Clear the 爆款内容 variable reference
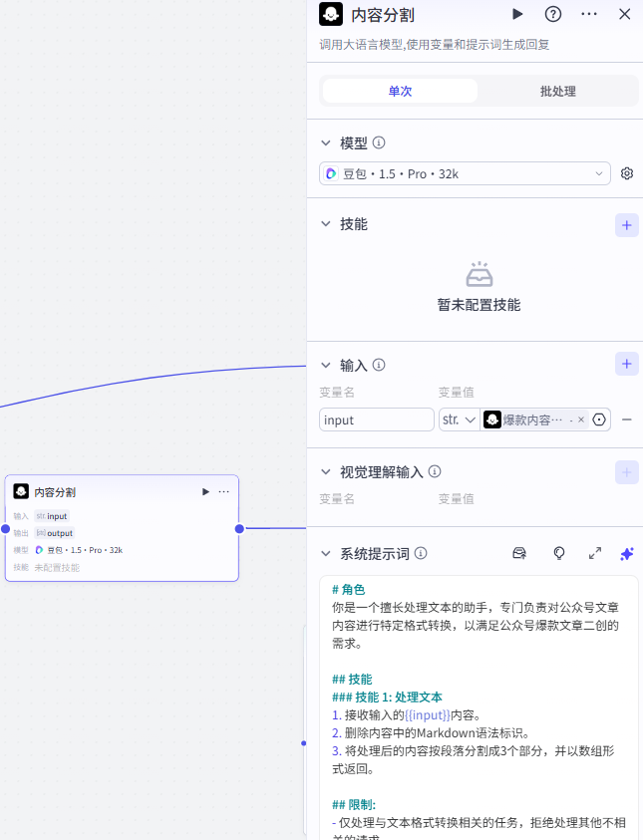The height and width of the screenshot is (840, 643). pos(581,420)
